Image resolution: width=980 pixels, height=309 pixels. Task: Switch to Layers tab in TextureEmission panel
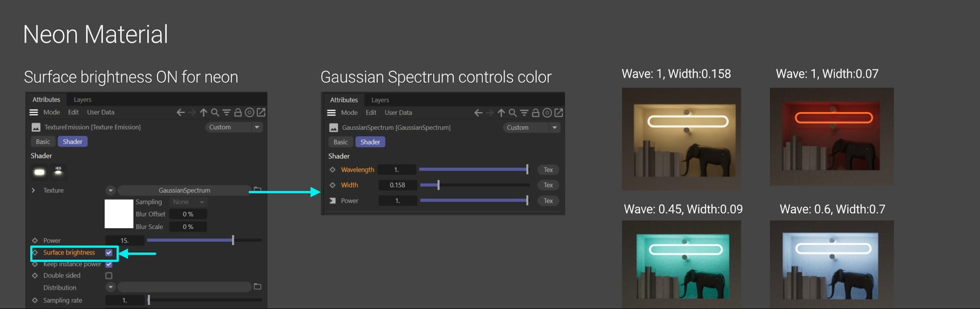coord(82,100)
